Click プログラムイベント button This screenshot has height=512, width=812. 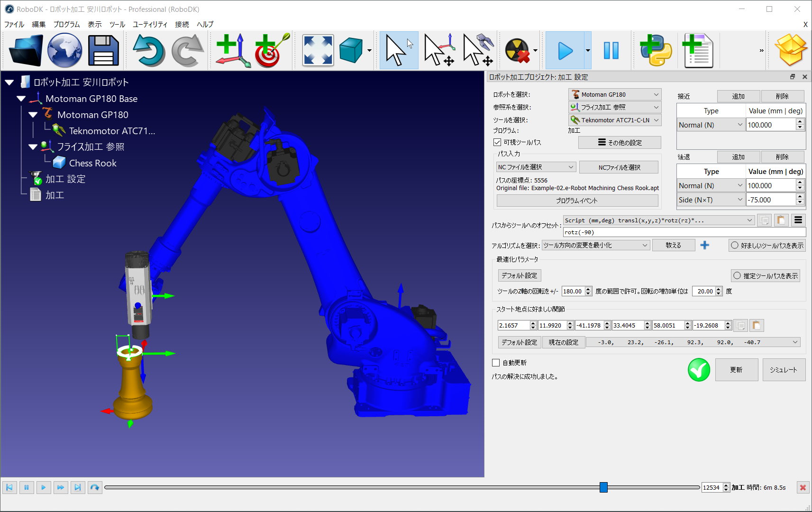[577, 201]
